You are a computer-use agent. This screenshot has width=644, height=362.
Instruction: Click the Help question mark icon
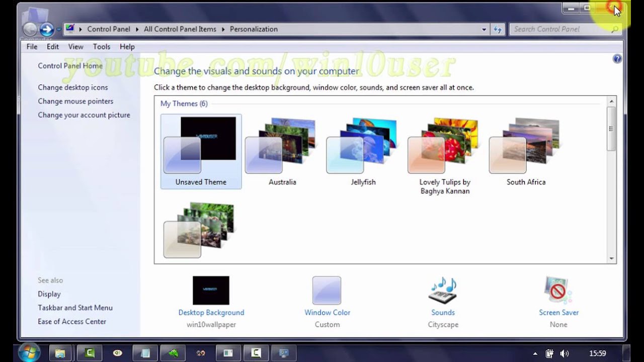tap(617, 58)
